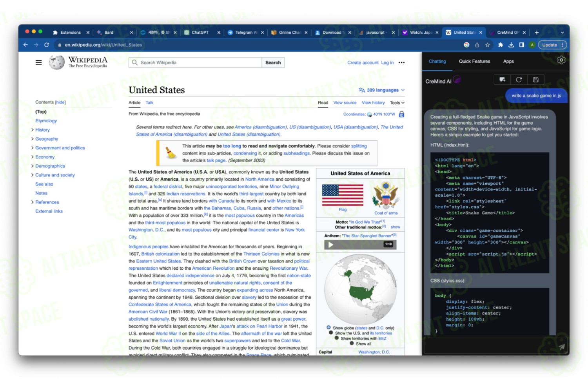Click the CreMind regenerate refresh icon
Viewport: 588px width, 392px height.
[x=519, y=80]
